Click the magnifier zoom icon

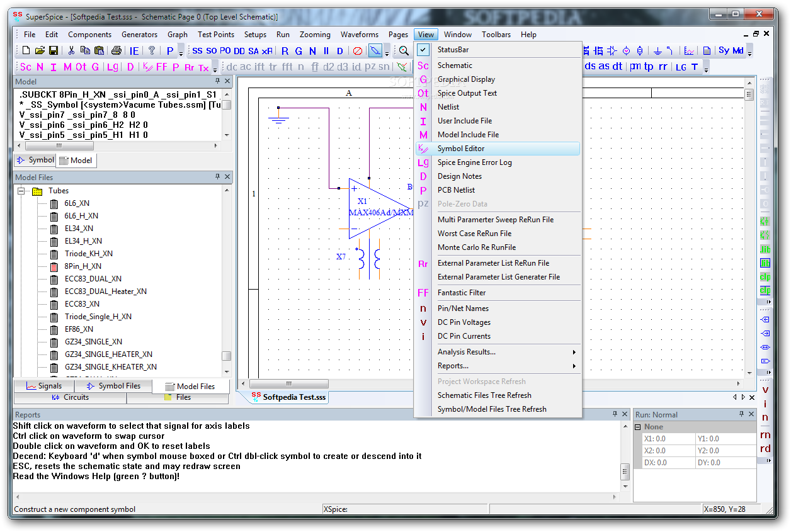(x=404, y=51)
